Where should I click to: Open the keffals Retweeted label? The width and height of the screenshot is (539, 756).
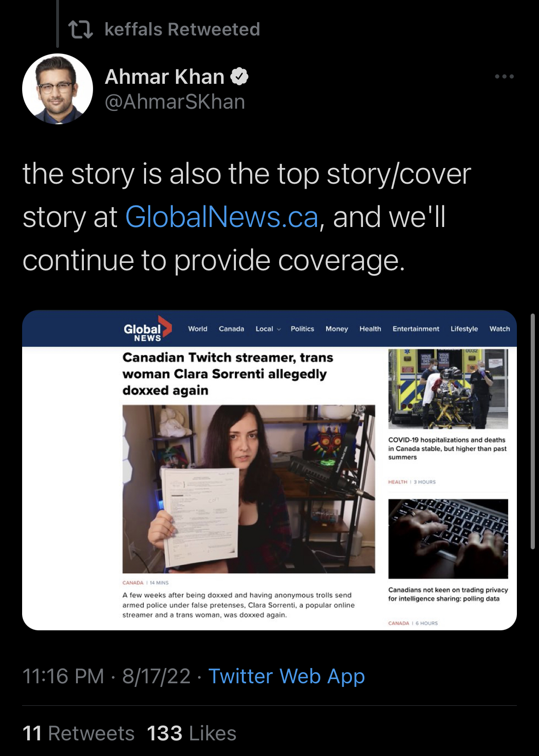click(x=182, y=29)
